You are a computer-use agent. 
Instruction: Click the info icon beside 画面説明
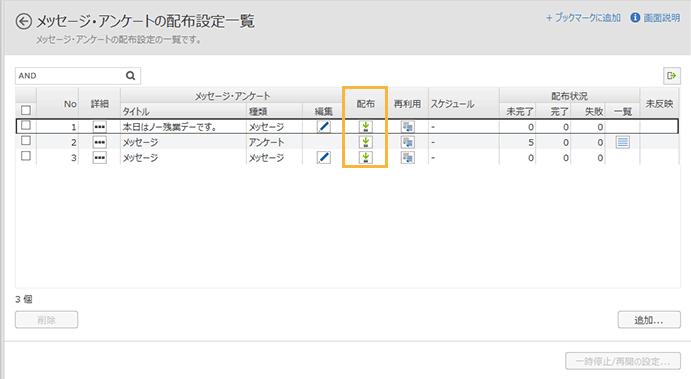click(x=635, y=18)
